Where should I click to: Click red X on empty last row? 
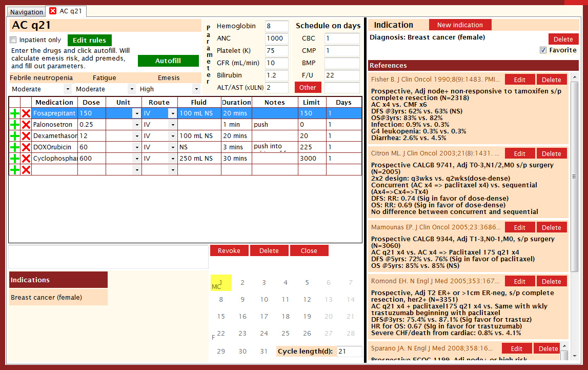coord(26,170)
